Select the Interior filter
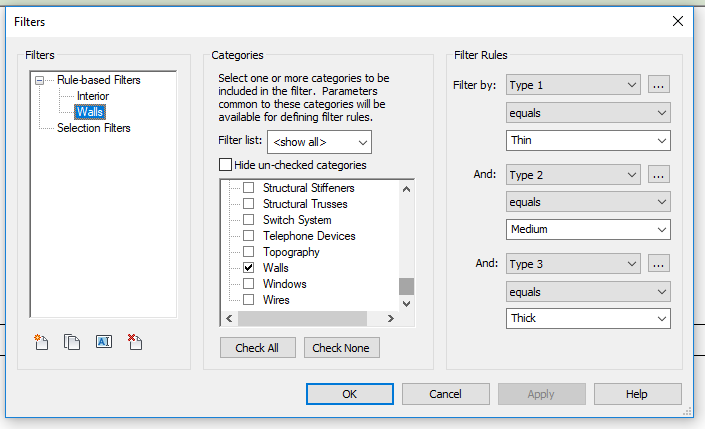Screen dimensions: 705x429 95,96
